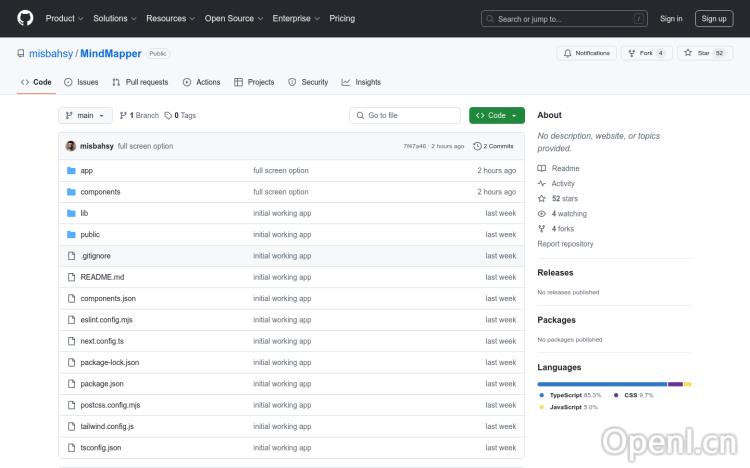Click the Star icon button
Image resolution: width=750 pixels, height=468 pixels.
(x=688, y=53)
